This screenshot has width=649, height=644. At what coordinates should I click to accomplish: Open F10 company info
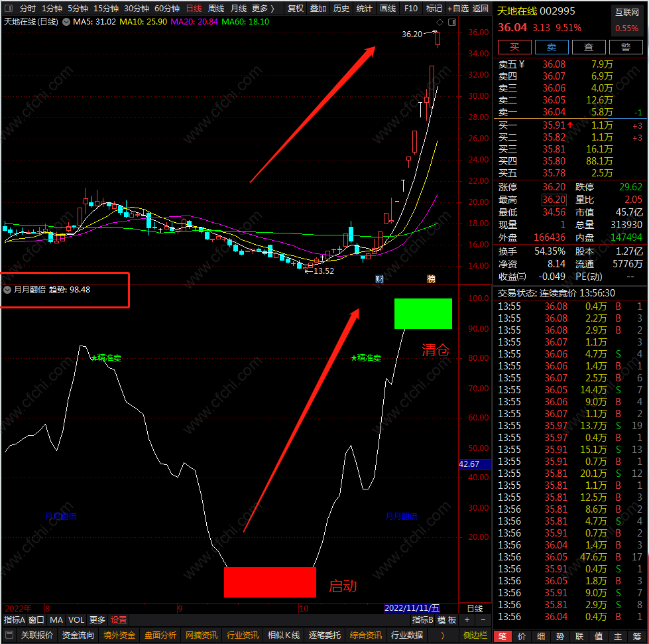click(x=411, y=8)
